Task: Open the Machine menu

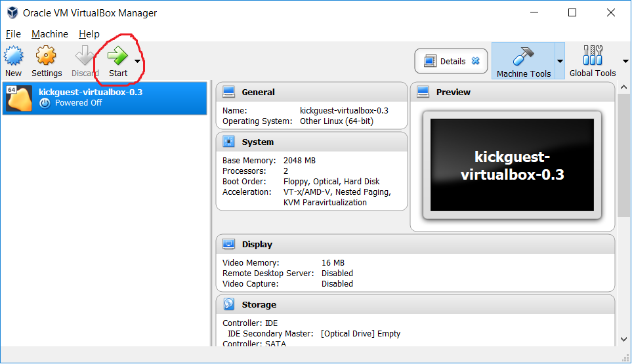Action: pos(50,34)
